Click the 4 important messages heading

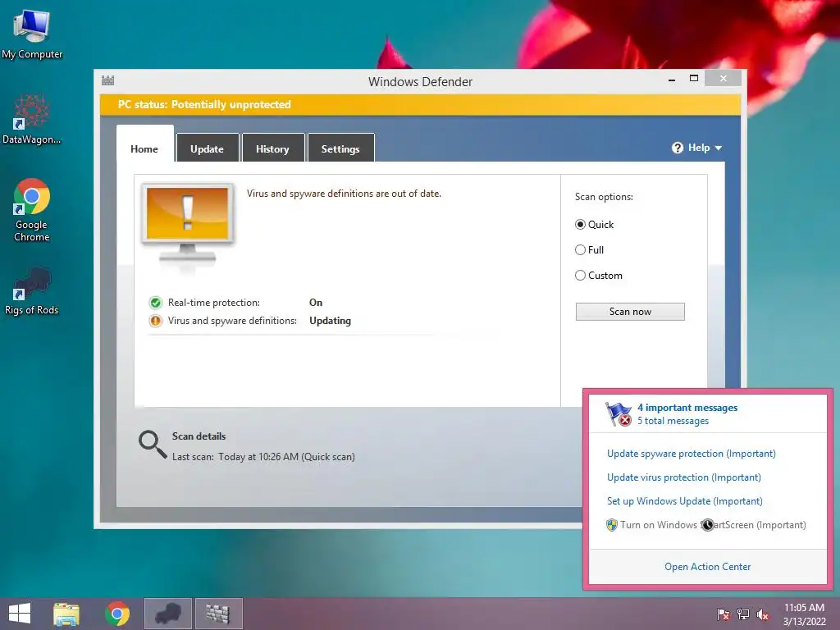pos(687,408)
